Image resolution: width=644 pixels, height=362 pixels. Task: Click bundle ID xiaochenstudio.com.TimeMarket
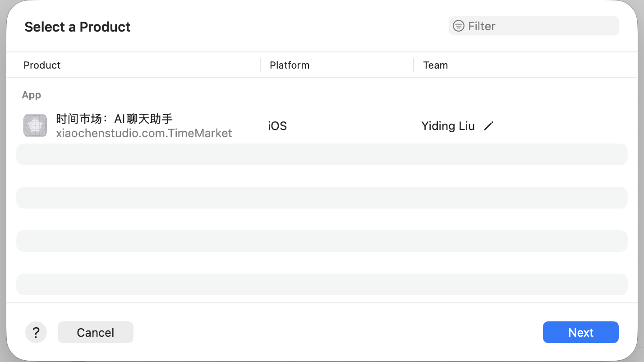coord(144,133)
